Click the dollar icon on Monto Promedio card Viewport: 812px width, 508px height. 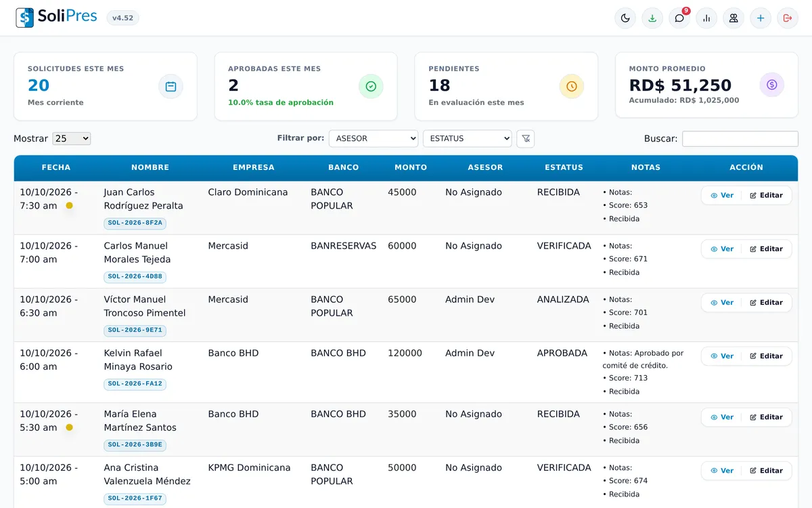point(772,85)
